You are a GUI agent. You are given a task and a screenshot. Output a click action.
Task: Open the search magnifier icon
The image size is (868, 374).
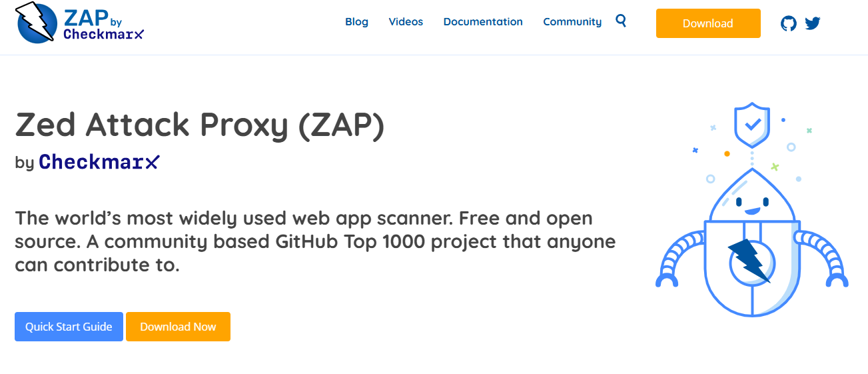(x=621, y=21)
